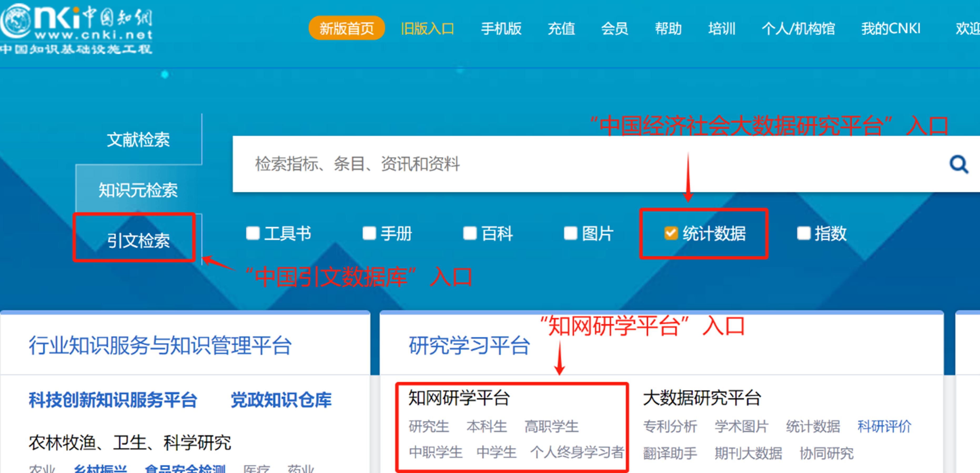Click the 新版首页 button
The image size is (980, 473).
(x=347, y=28)
